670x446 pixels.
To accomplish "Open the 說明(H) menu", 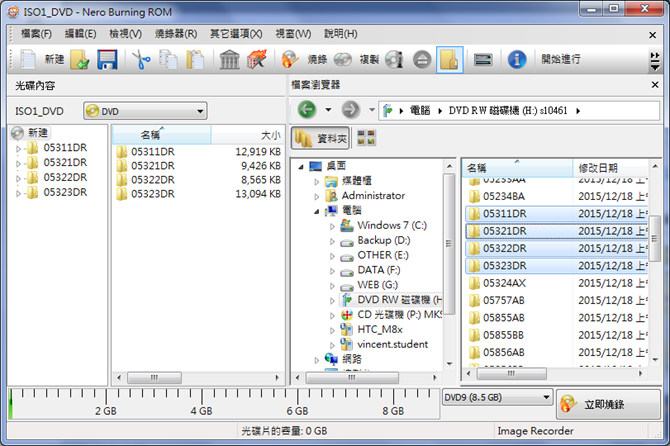I will (341, 34).
